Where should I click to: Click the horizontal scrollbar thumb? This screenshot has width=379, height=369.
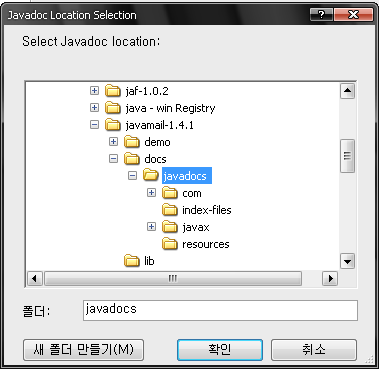[x=173, y=278]
